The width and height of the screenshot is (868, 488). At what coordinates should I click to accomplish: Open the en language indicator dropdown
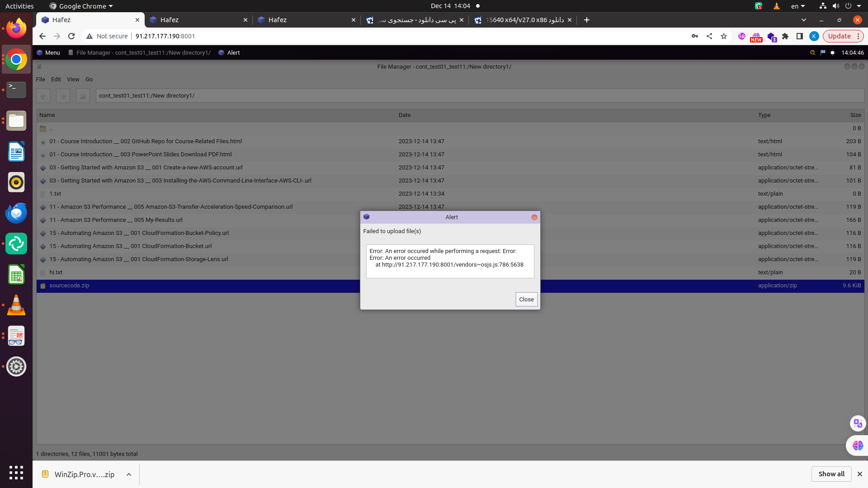click(x=797, y=6)
